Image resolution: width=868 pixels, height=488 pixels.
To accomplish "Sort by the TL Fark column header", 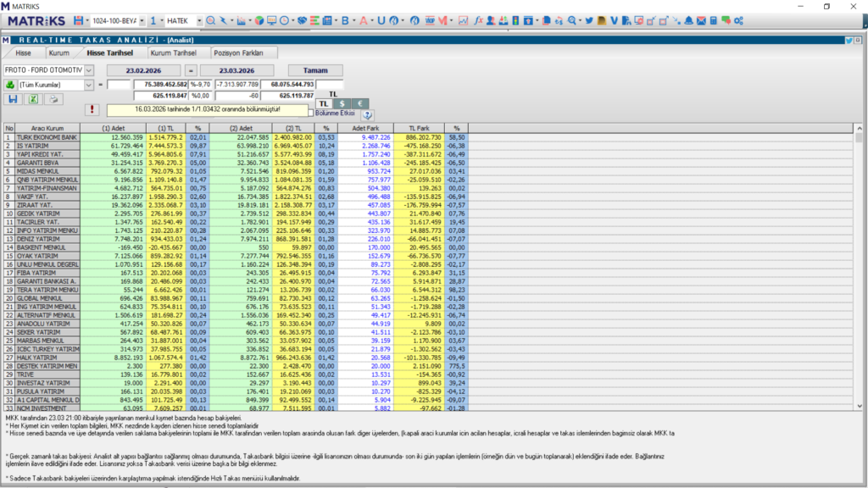I will pyautogui.click(x=419, y=128).
